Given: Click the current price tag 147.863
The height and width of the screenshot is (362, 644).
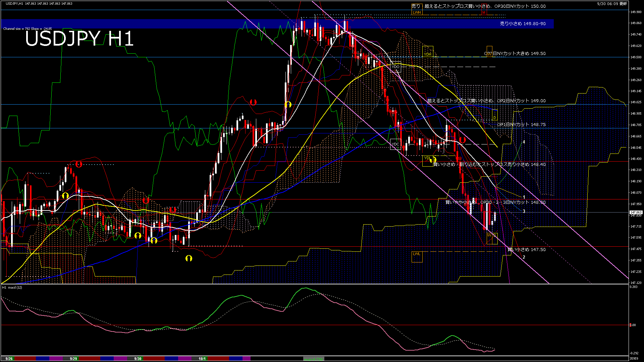Looking at the screenshot, I should (x=636, y=213).
